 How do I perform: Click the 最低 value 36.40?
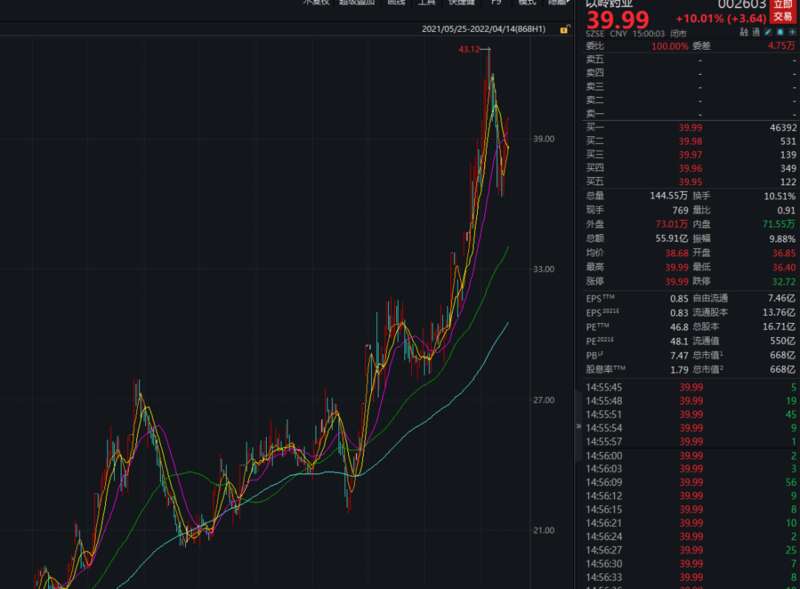click(784, 267)
